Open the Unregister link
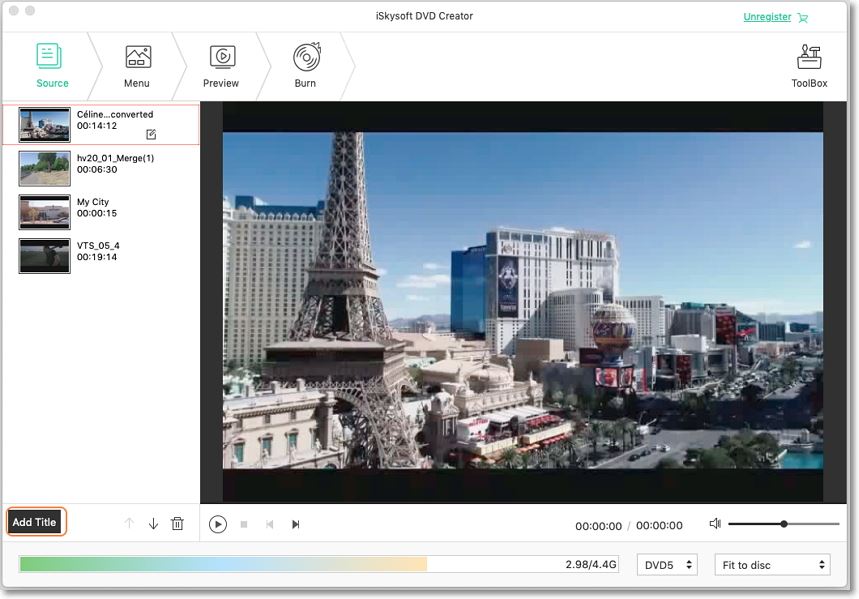This screenshot has width=859, height=599. pos(766,16)
